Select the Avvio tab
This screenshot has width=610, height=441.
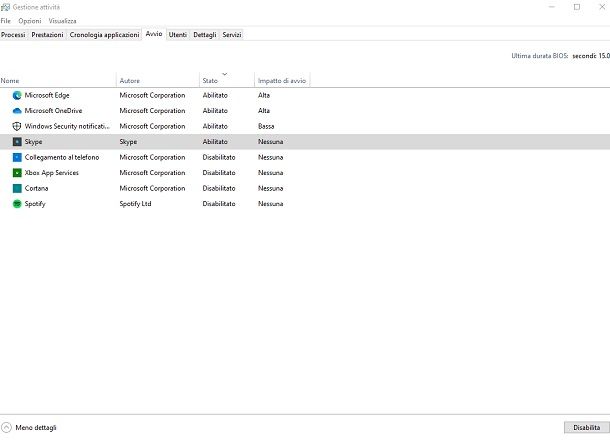tap(154, 34)
